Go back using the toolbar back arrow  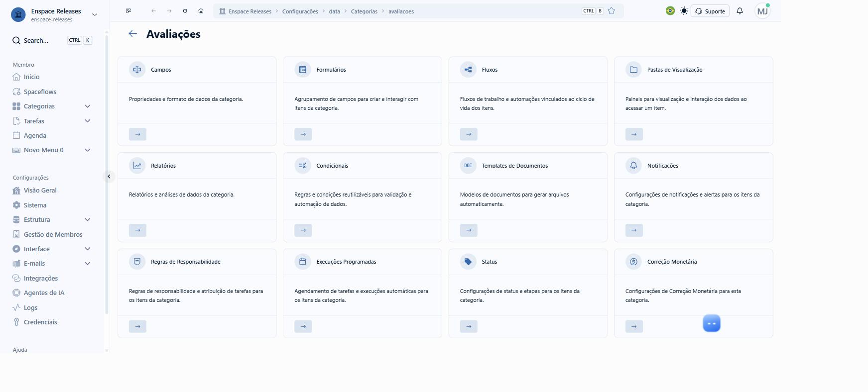(153, 11)
